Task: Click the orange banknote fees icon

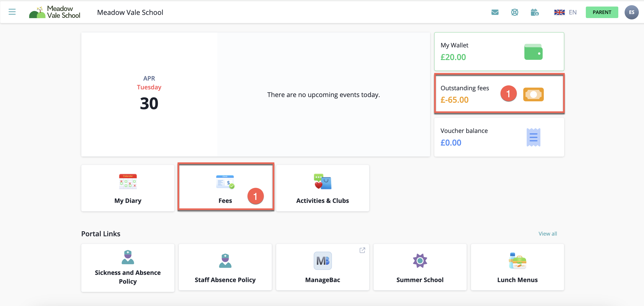Action: coord(533,94)
